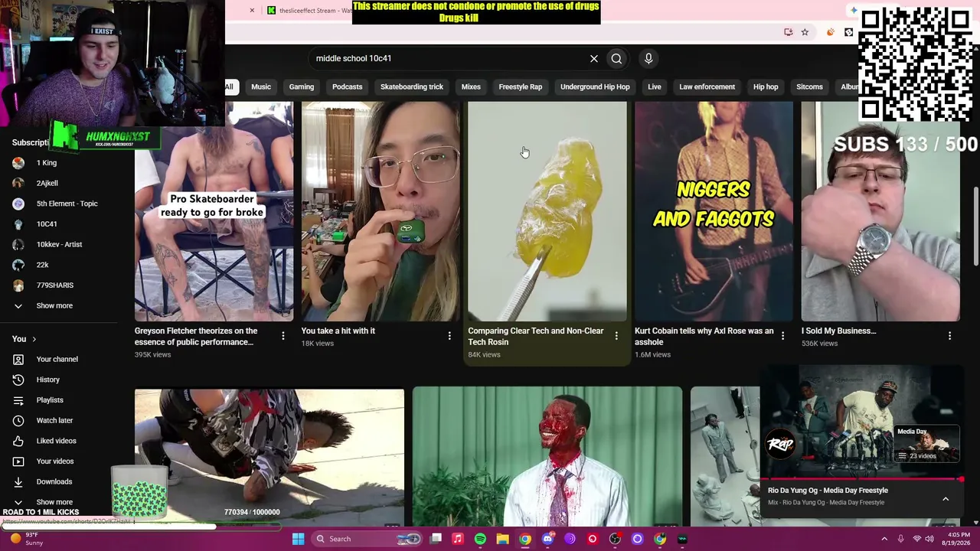Start voice search with the microphone icon
Screen dimensions: 980x551
pos(648,59)
